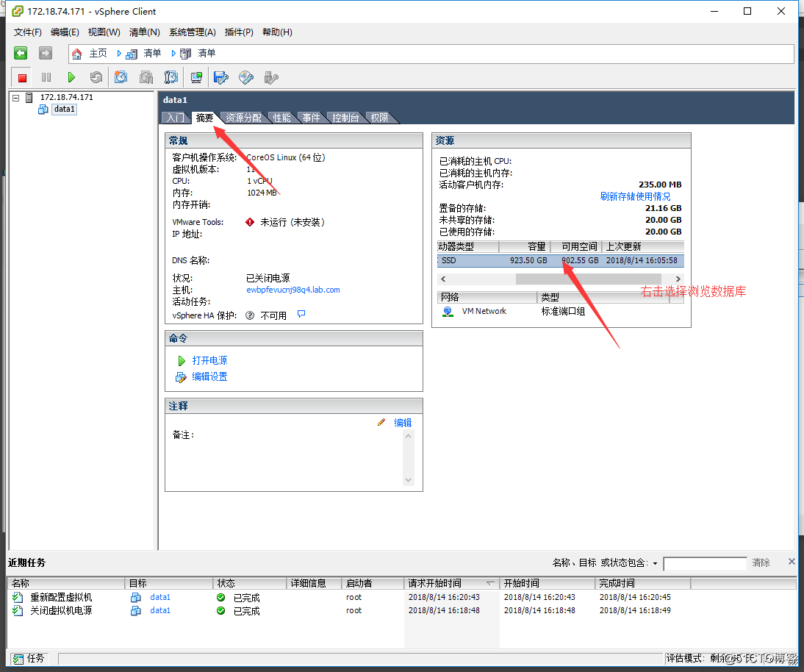Switch to the 性能 tab
Screen dimensions: 804x672
(x=281, y=118)
